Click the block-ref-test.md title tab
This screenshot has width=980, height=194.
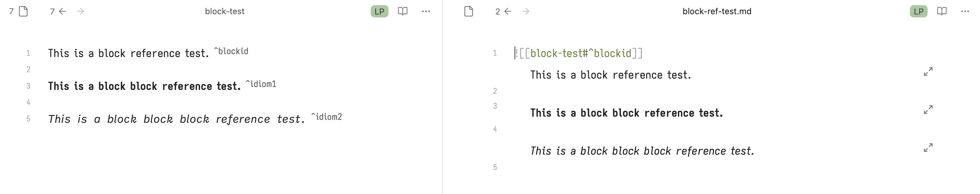click(x=717, y=11)
